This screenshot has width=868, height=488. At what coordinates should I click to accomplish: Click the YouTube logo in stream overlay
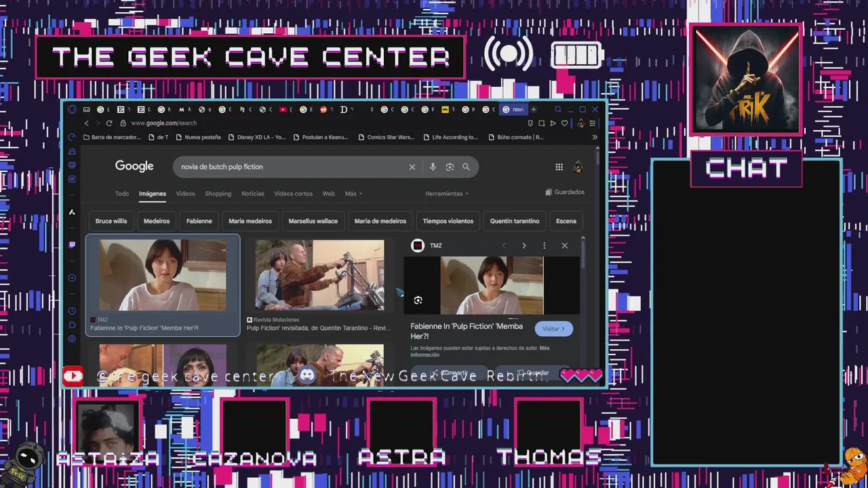click(x=73, y=376)
